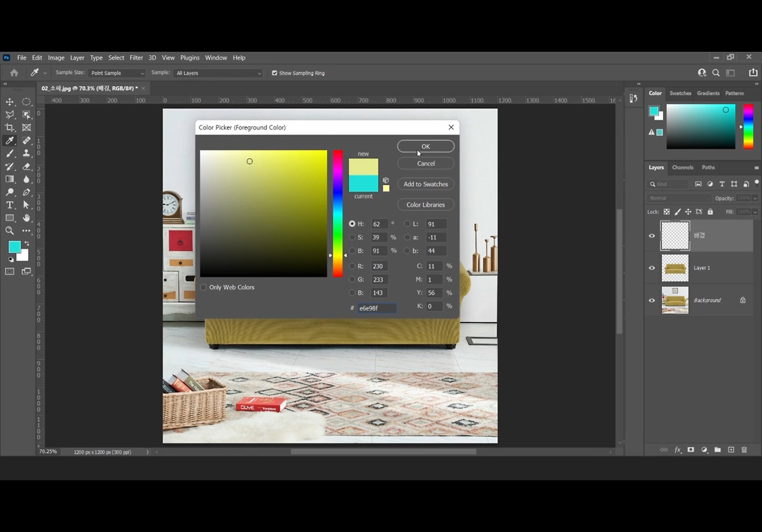The width and height of the screenshot is (762, 532).
Task: Select the Eraser tool
Action: click(27, 167)
